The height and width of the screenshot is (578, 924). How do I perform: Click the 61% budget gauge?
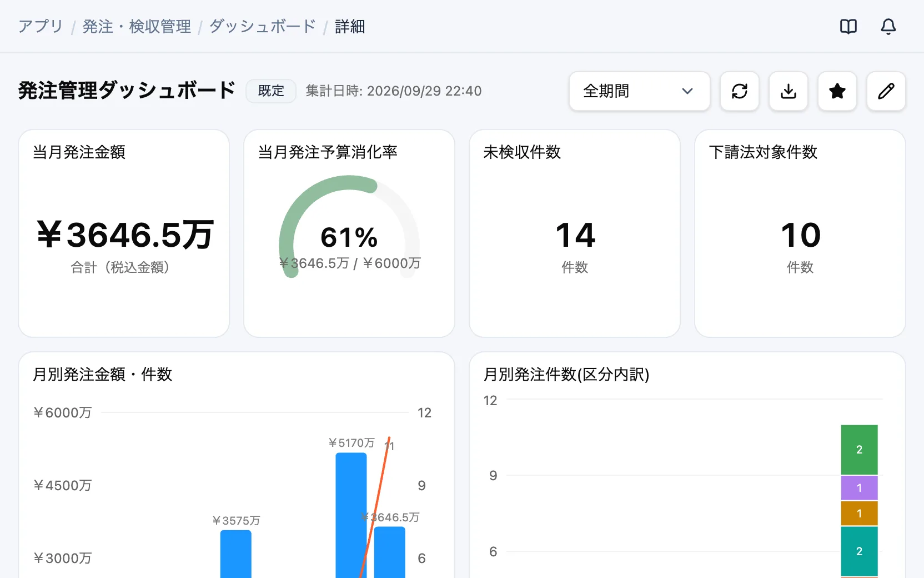349,227
